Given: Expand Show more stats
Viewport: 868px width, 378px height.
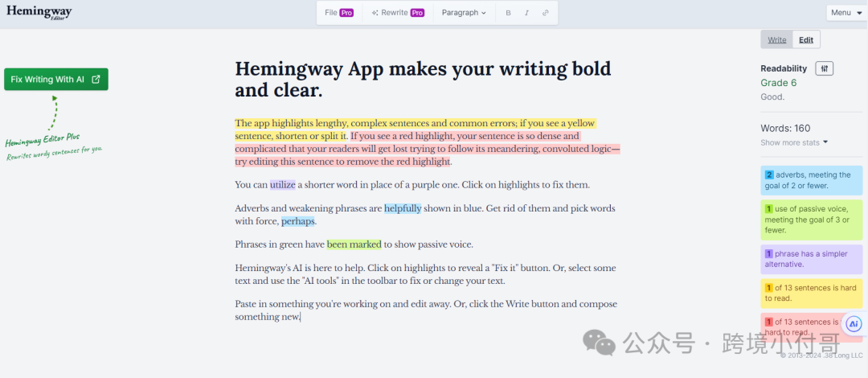Looking at the screenshot, I should (x=794, y=142).
